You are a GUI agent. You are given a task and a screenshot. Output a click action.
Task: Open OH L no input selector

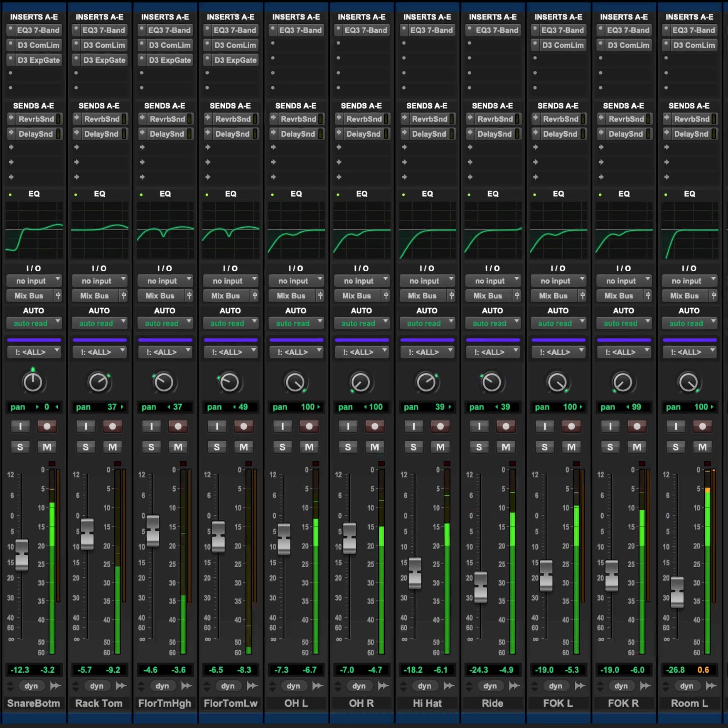[296, 281]
